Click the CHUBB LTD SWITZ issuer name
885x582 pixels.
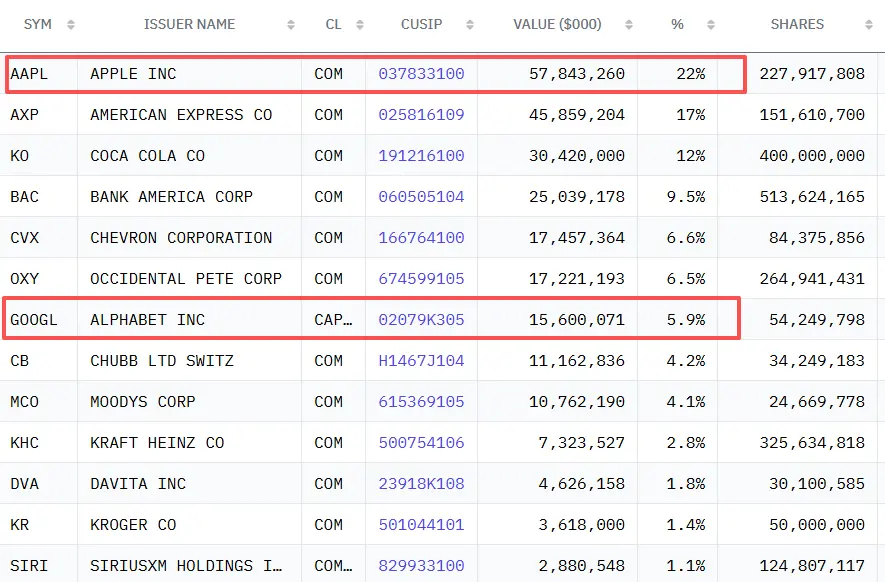click(162, 361)
